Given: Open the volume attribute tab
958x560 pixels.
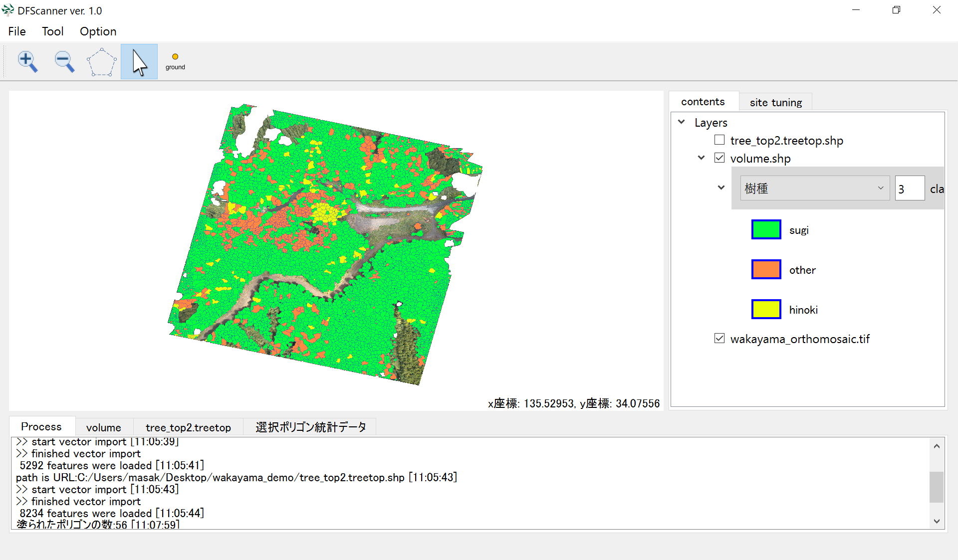Looking at the screenshot, I should coord(103,427).
